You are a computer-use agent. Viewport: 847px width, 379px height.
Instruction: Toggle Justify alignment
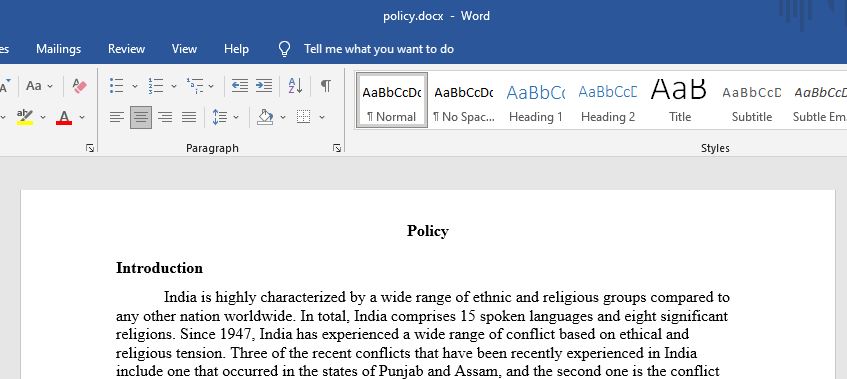(189, 117)
